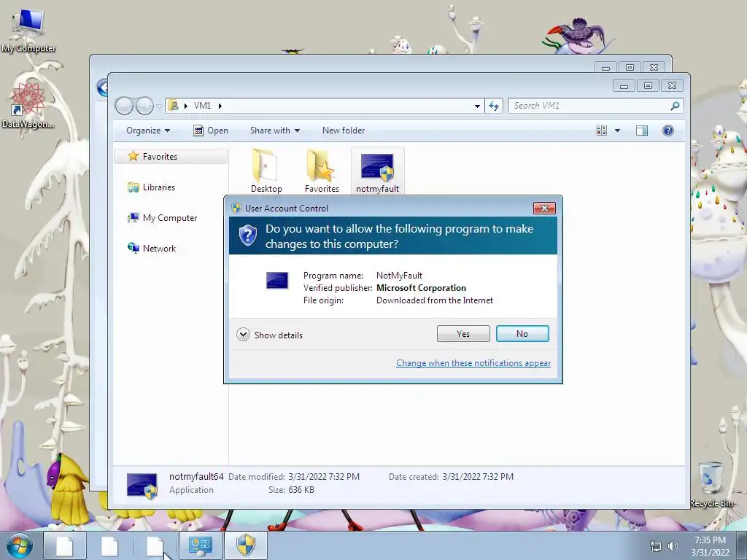Image resolution: width=747 pixels, height=560 pixels.
Task: Click the third blank document taskbar icon
Action: [155, 545]
